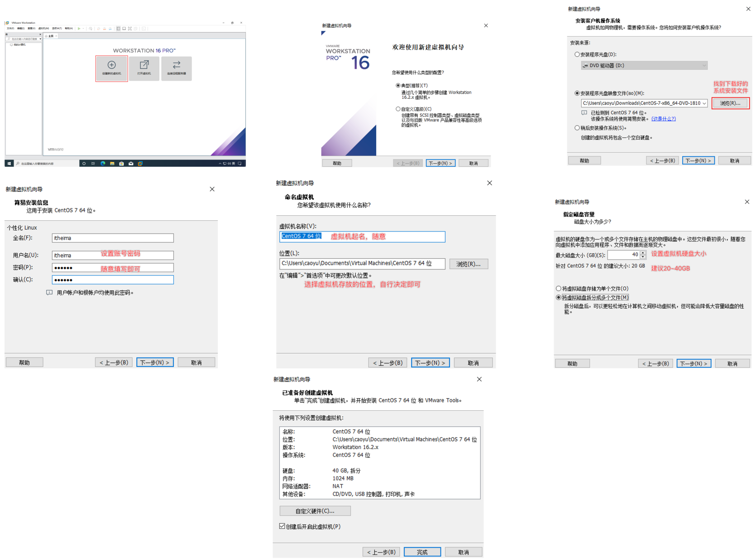Open the Help (H) menu in VMware
Screen dimensions: 756x560
(69, 28)
